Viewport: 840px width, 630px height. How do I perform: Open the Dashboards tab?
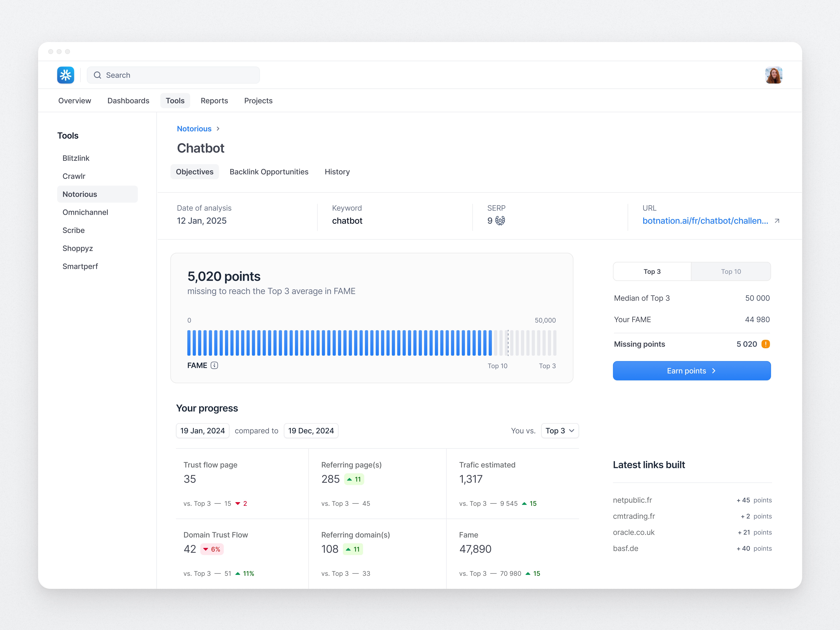128,101
